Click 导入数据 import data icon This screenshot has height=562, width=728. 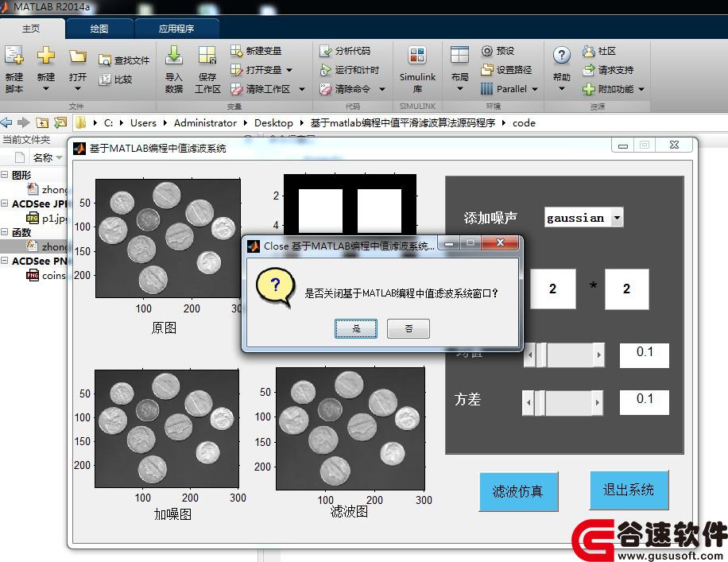pyautogui.click(x=173, y=56)
